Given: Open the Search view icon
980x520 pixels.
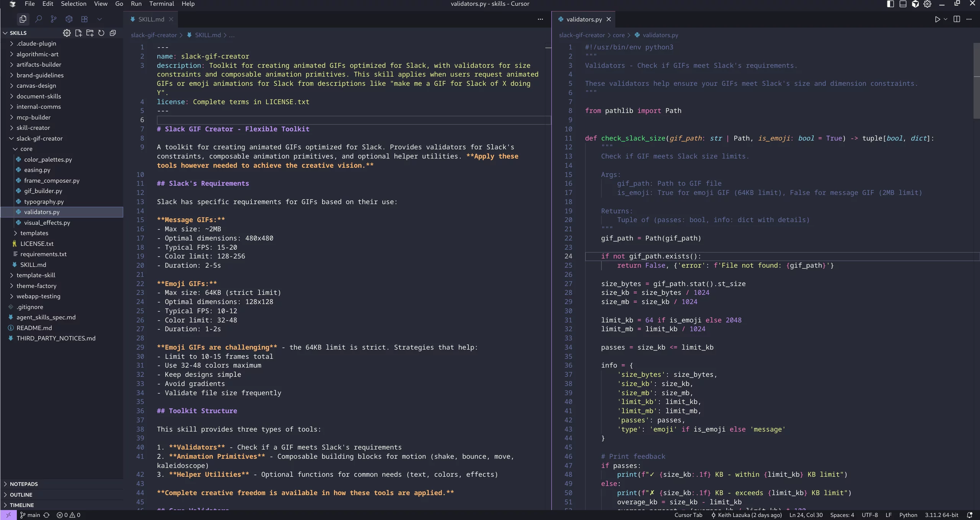Looking at the screenshot, I should point(38,19).
